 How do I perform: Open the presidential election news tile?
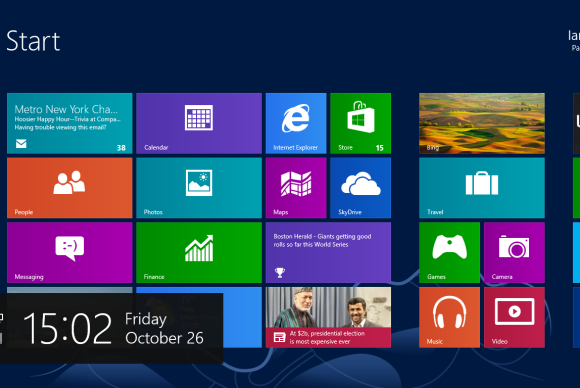pyautogui.click(x=328, y=317)
